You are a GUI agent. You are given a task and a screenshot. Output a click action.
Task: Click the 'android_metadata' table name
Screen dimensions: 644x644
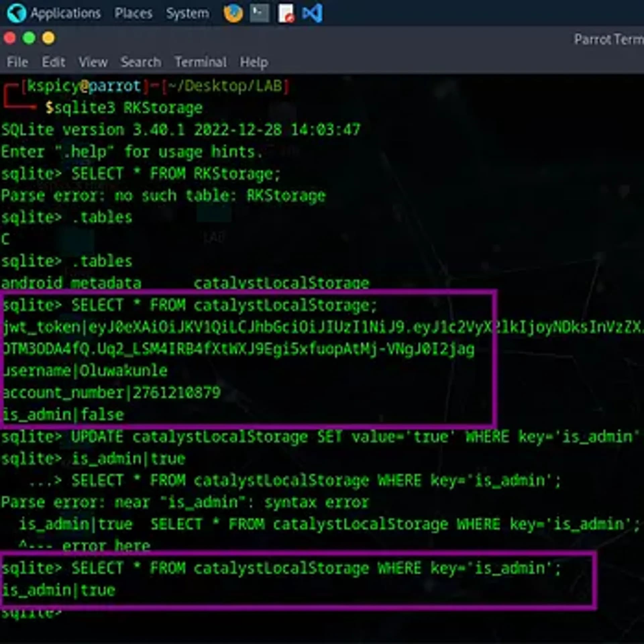click(x=71, y=283)
